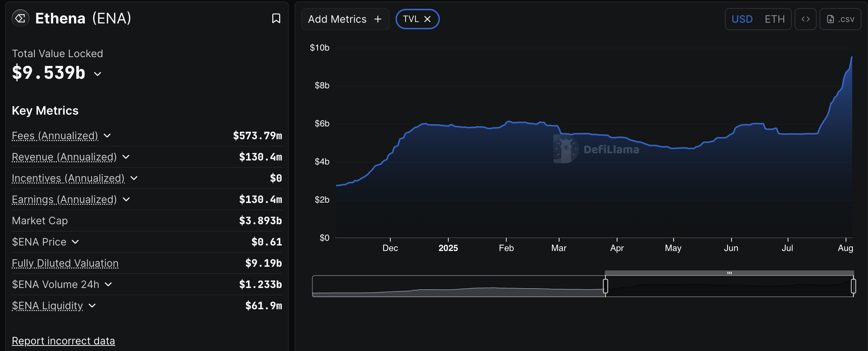The width and height of the screenshot is (868, 351).
Task: Expand Earnings (Annualized) details
Action: (126, 199)
